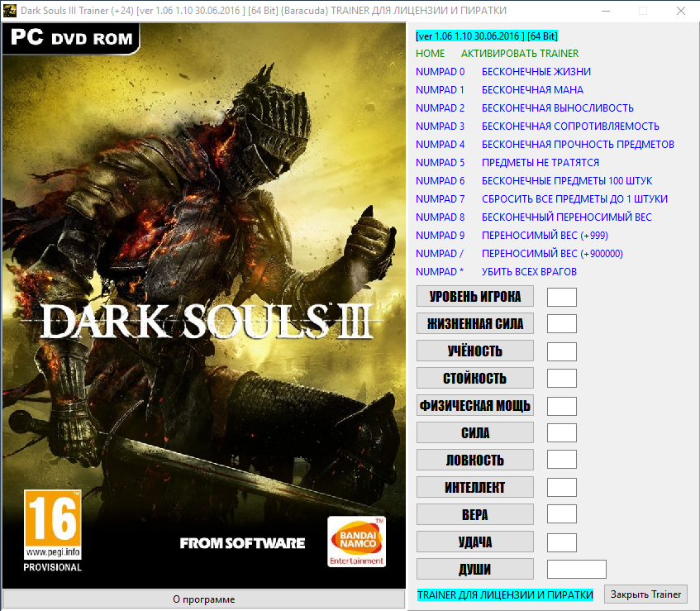Image resolution: width=700 pixels, height=611 pixels.
Task: Click the БЕСКОНЕЧНАЯ МАНА label
Action: tap(532, 90)
